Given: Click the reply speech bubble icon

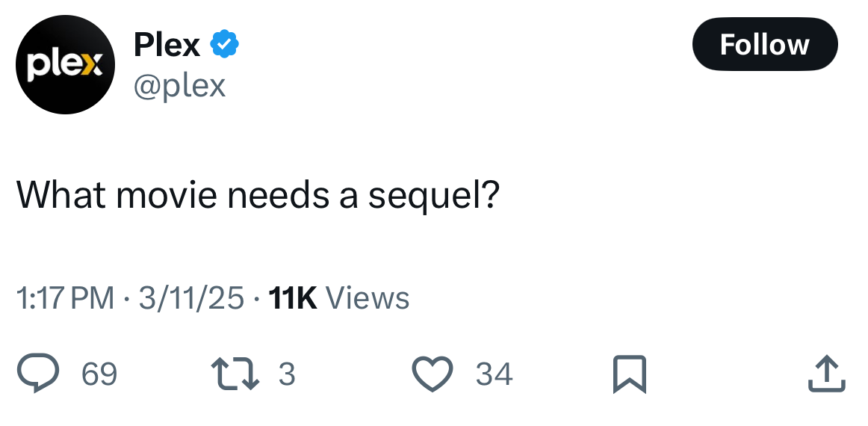Looking at the screenshot, I should tap(38, 374).
